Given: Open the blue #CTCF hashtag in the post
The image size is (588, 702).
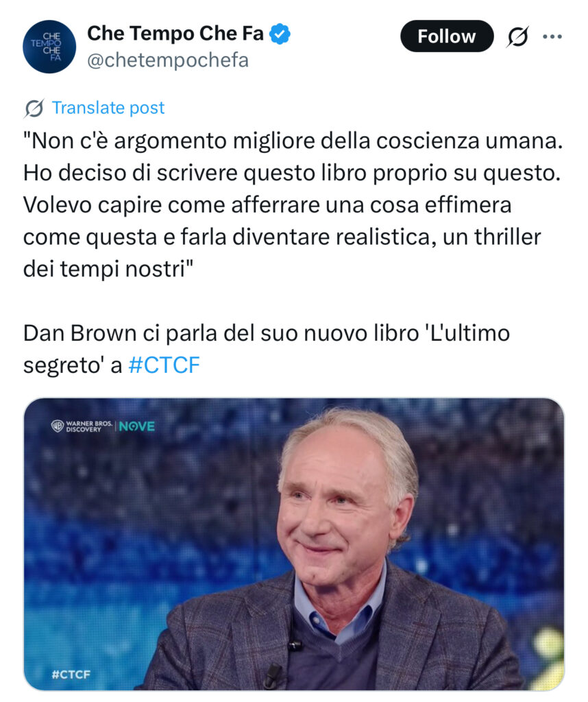Looking at the screenshot, I should [x=164, y=365].
